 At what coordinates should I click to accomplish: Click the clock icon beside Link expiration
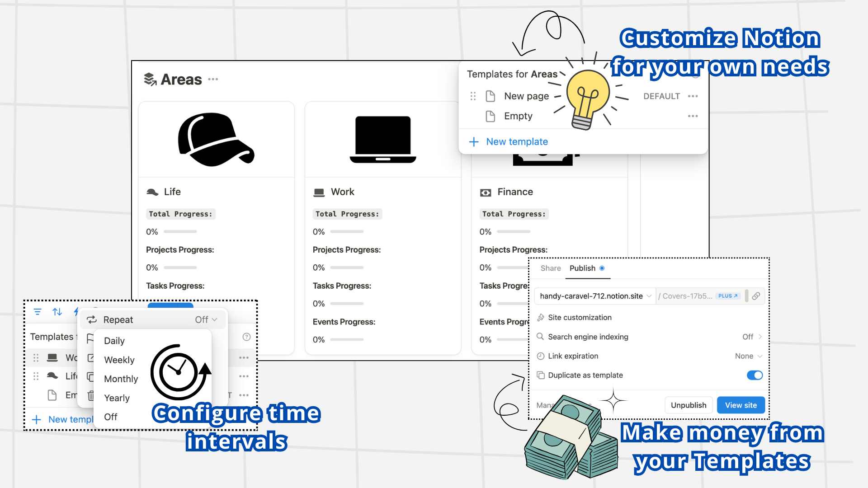(x=540, y=356)
